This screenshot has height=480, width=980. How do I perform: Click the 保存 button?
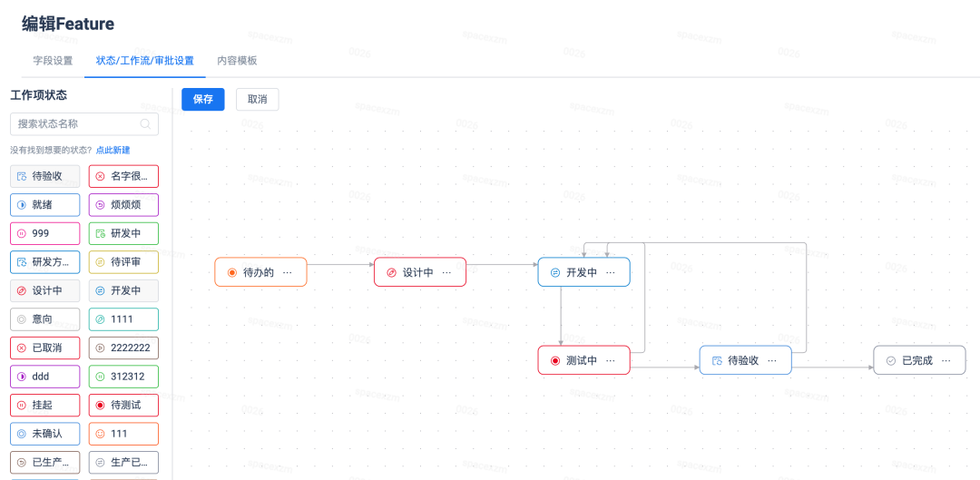point(203,100)
